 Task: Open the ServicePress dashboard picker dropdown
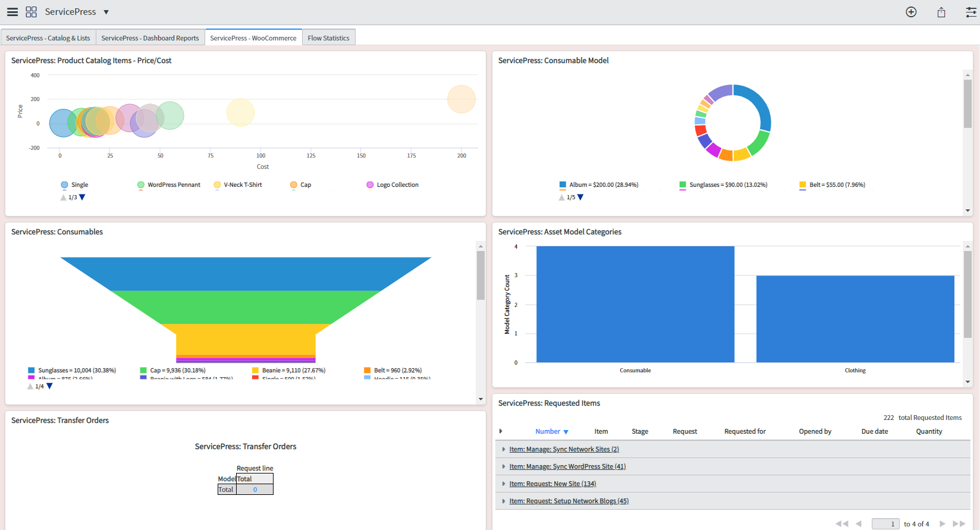(x=106, y=12)
